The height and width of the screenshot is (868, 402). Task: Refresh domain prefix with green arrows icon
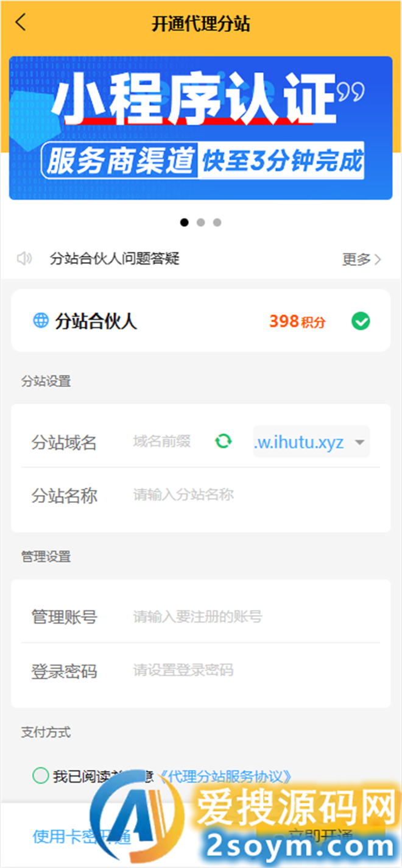(224, 441)
